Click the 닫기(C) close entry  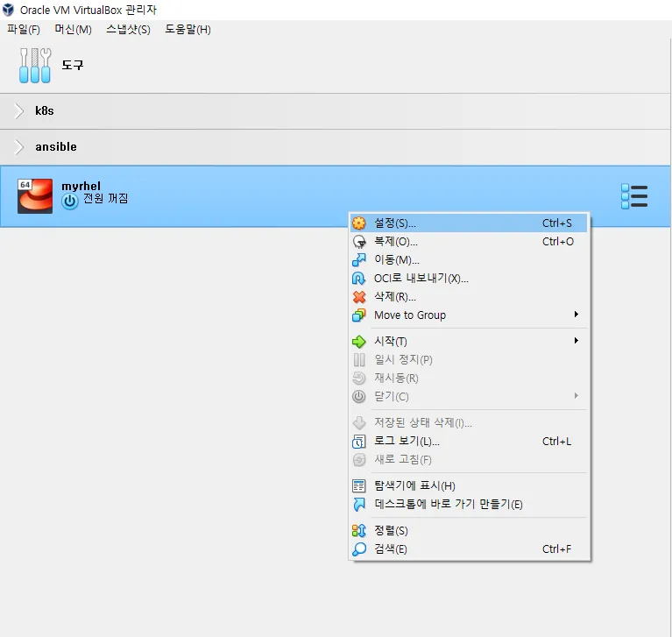pos(469,397)
